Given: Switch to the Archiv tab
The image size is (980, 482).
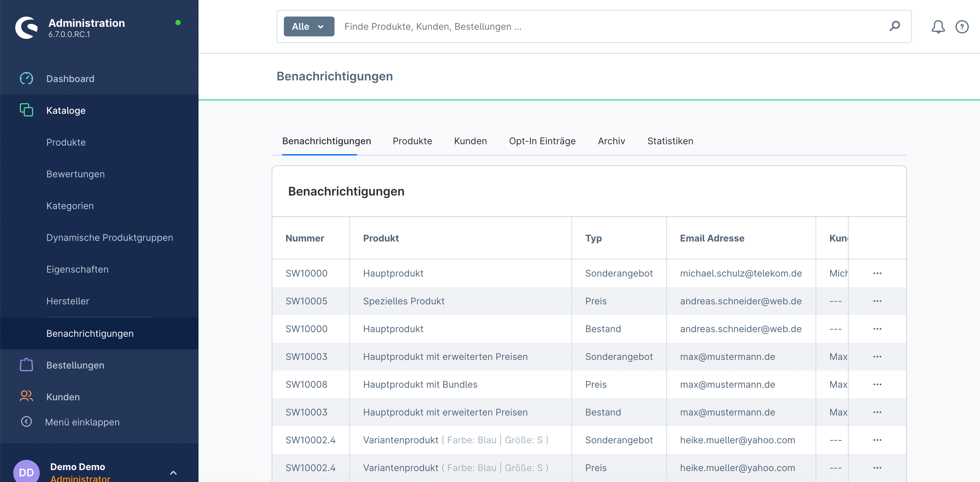Looking at the screenshot, I should click(x=611, y=141).
